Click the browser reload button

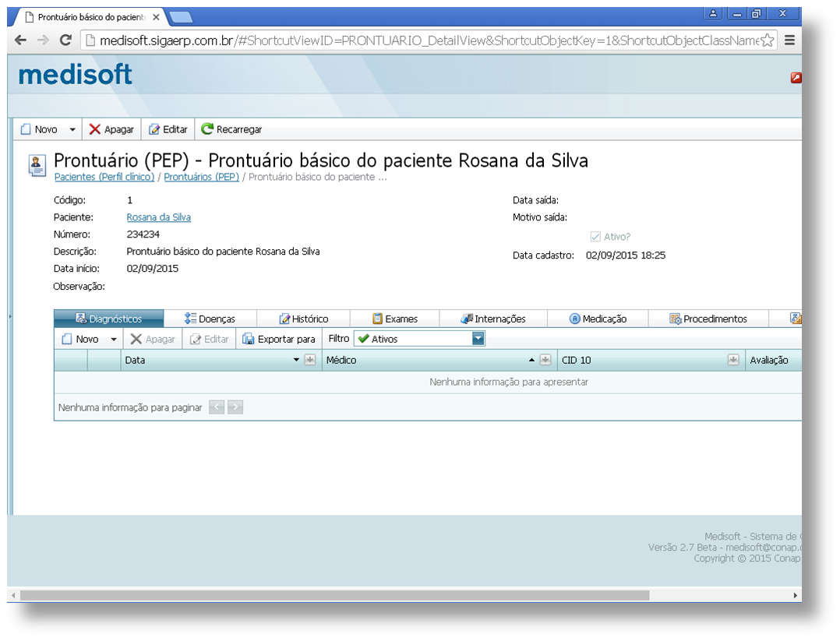(65, 41)
